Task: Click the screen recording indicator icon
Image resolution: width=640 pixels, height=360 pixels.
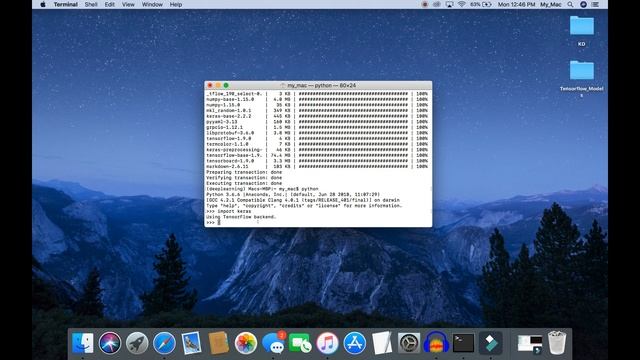Action: click(x=424, y=4)
